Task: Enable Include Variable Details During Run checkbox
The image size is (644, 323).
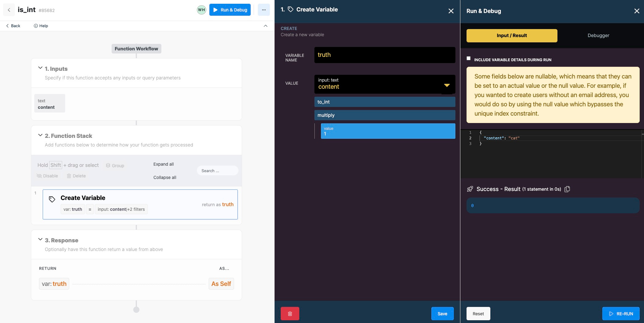Action: pos(468,58)
